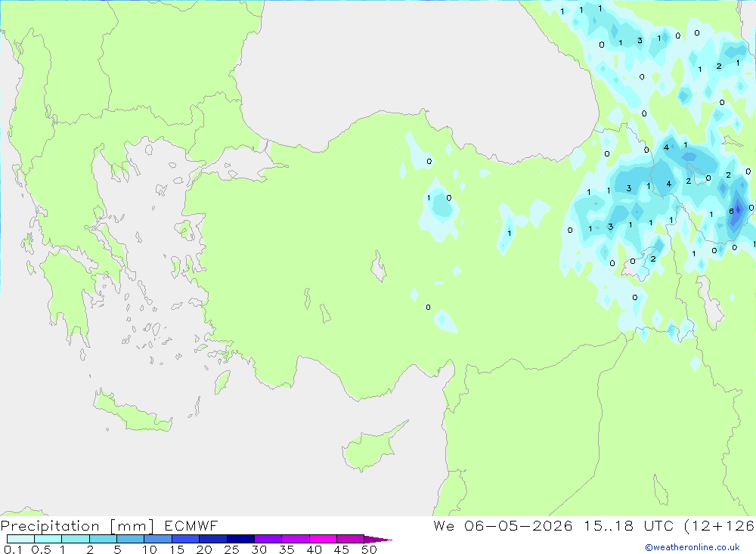Click the legend arrow tip beyond 50

pyautogui.click(x=378, y=539)
